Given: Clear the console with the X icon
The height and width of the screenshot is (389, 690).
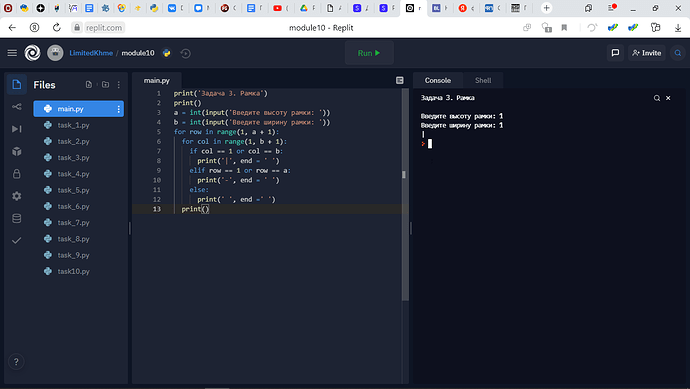Looking at the screenshot, I should tap(668, 98).
